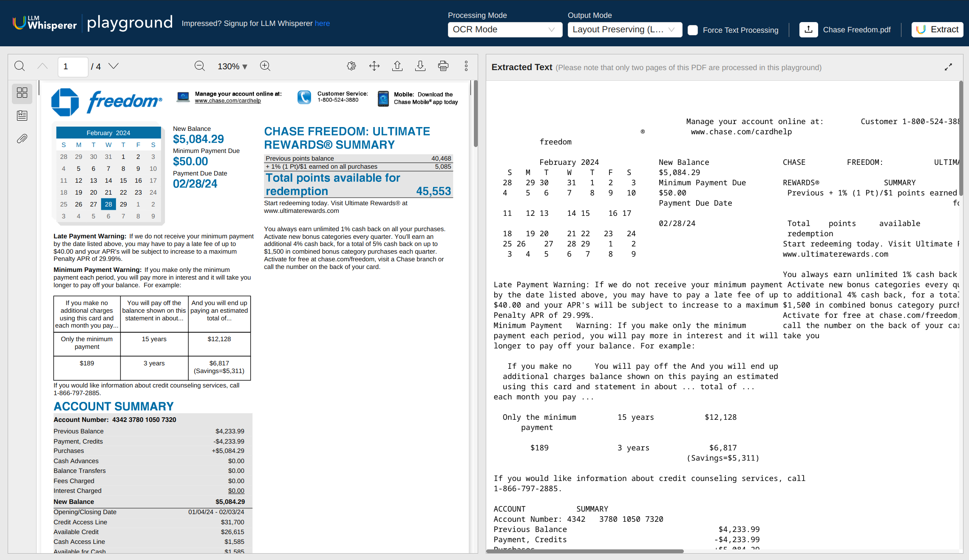
Task: Expand the extracted text panel fullscreen
Action: point(948,67)
